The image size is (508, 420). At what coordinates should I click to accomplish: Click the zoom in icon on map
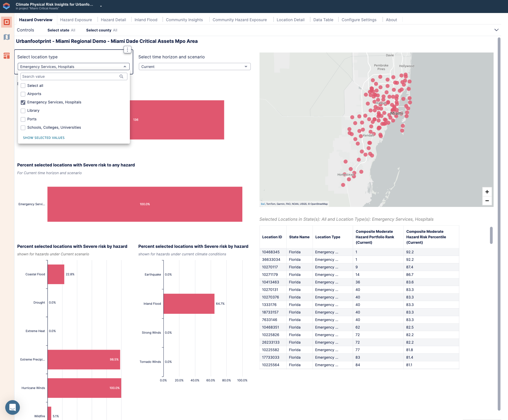tap(487, 192)
